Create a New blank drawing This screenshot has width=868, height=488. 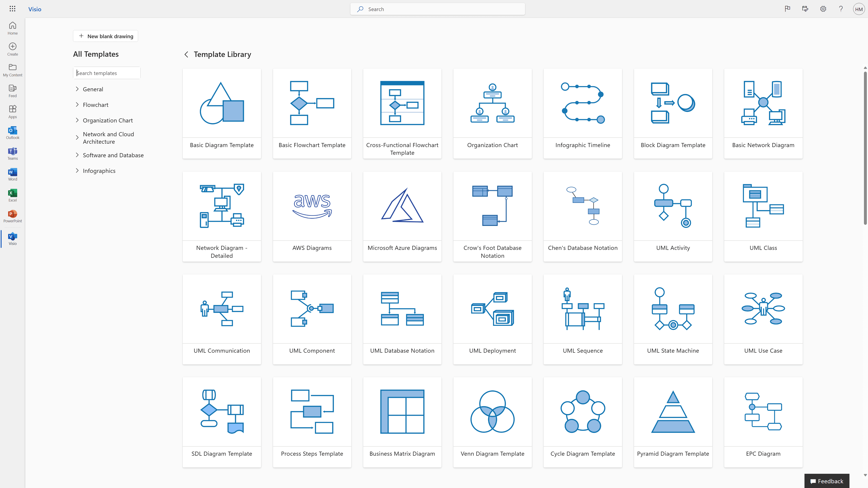tap(105, 36)
